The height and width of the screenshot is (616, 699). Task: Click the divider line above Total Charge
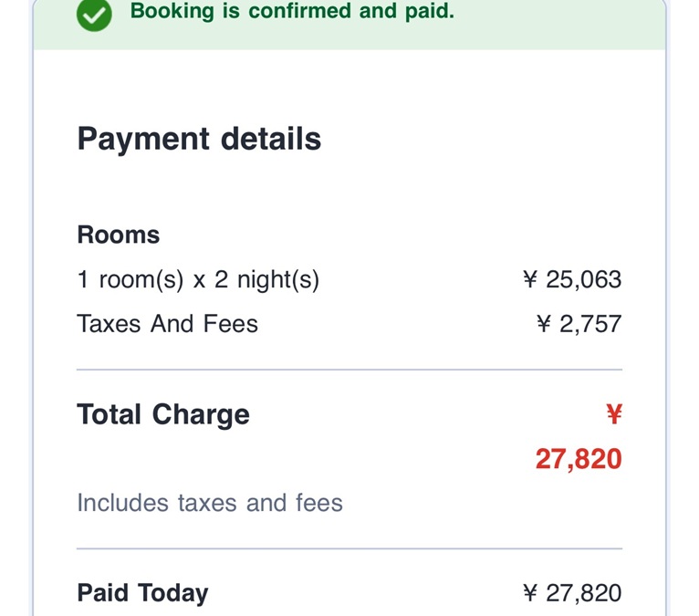pyautogui.click(x=349, y=370)
